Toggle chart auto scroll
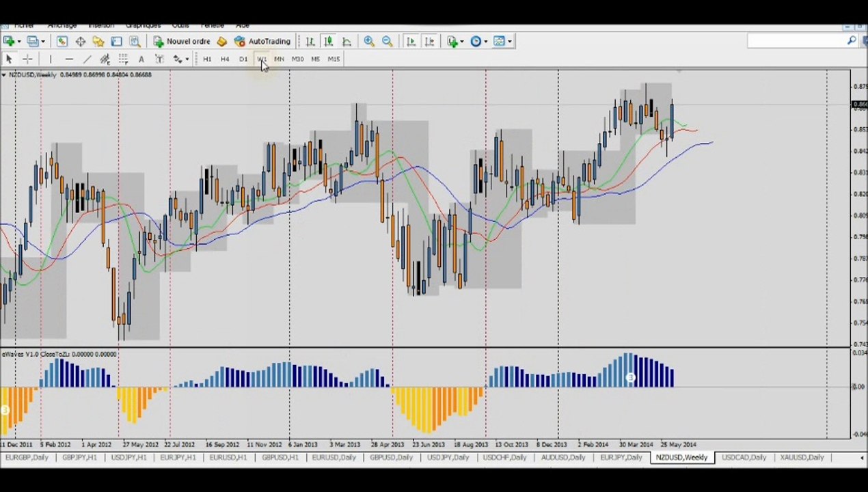868x492 pixels. tap(411, 42)
